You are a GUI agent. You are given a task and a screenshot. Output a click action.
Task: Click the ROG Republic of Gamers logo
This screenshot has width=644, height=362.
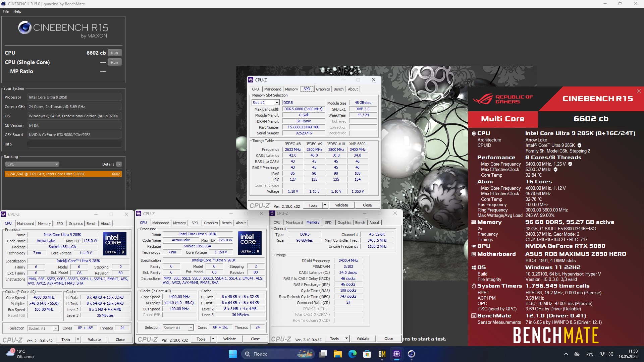tap(503, 99)
